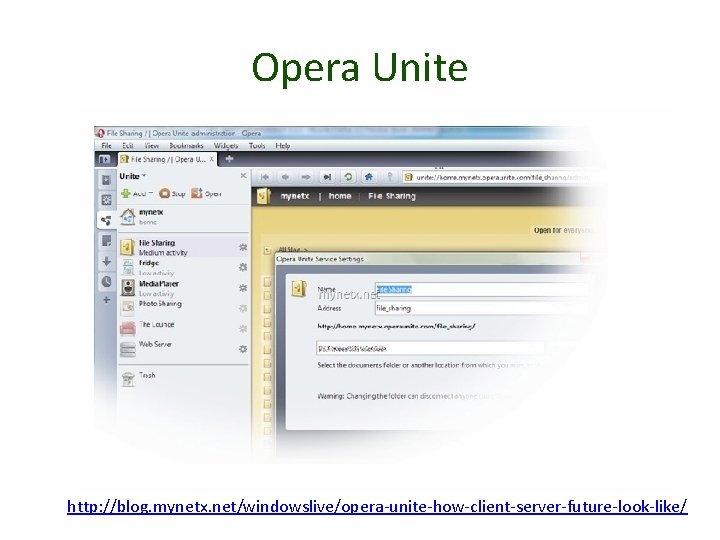Open the History clock panel icon

point(106,281)
